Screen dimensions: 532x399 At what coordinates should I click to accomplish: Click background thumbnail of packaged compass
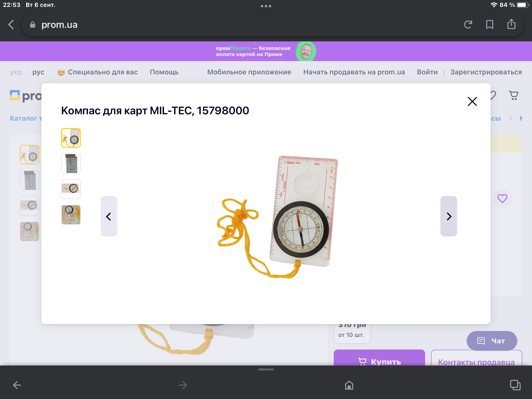[x=30, y=180]
